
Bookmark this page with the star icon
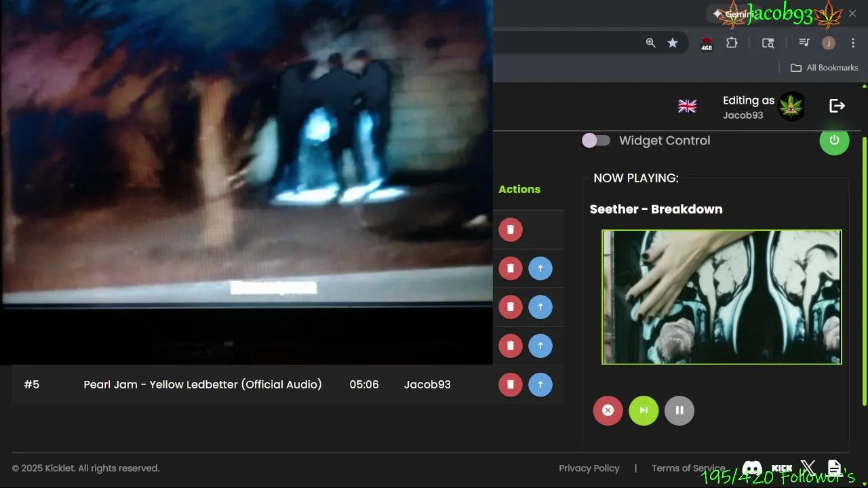[672, 43]
